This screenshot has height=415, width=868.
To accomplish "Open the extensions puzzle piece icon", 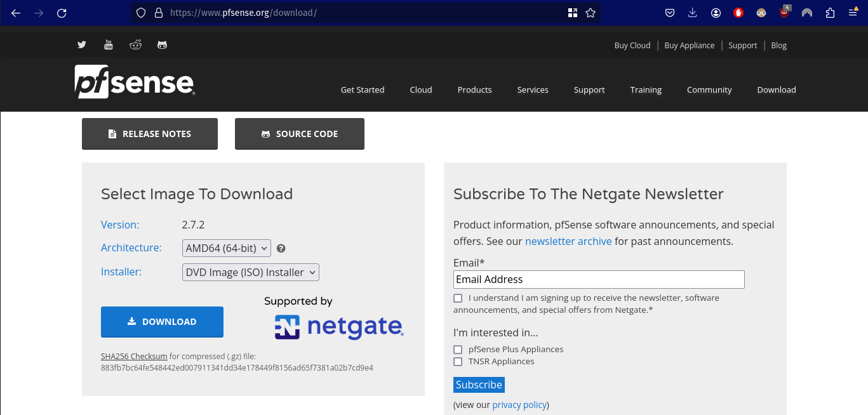I will 830,13.
